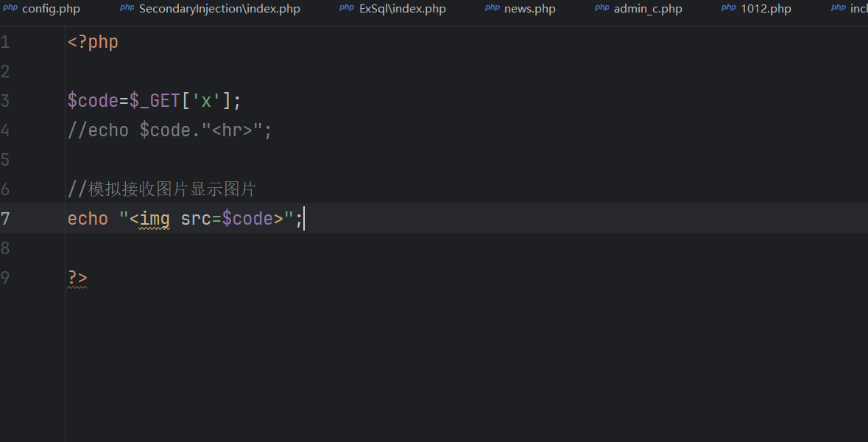Viewport: 868px width, 442px height.
Task: Click the 'x' string key on line 3
Action: pyautogui.click(x=206, y=101)
